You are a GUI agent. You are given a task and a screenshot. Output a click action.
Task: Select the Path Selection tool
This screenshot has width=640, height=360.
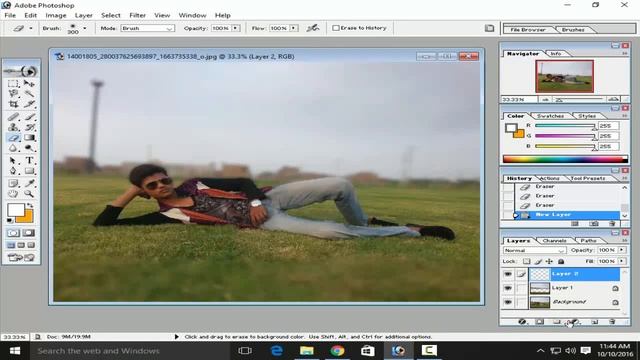coord(13,160)
